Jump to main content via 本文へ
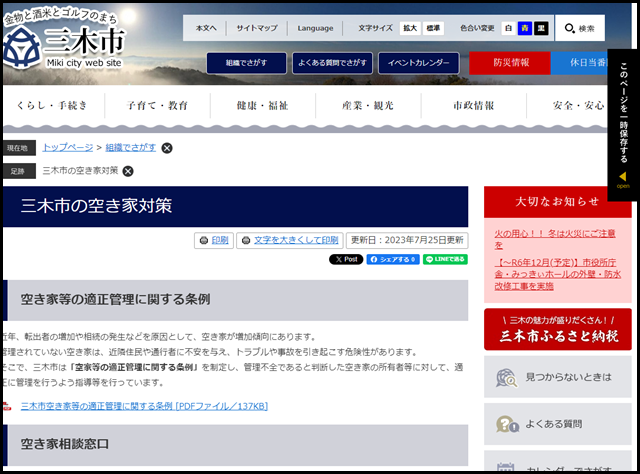Viewport: 640px width, 474px height. point(206,28)
